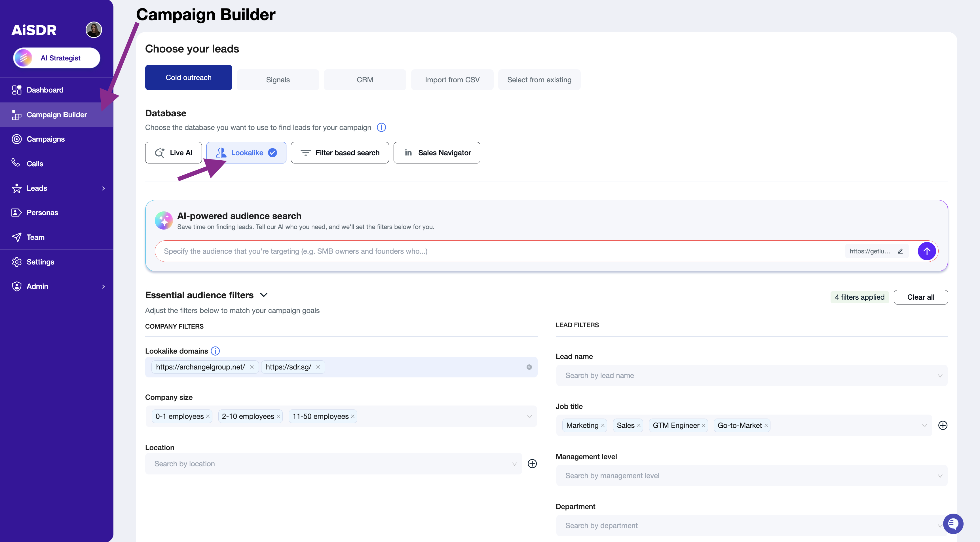Remove archangelgroup.net lookalike domain
This screenshot has width=980, height=542.
pos(252,367)
